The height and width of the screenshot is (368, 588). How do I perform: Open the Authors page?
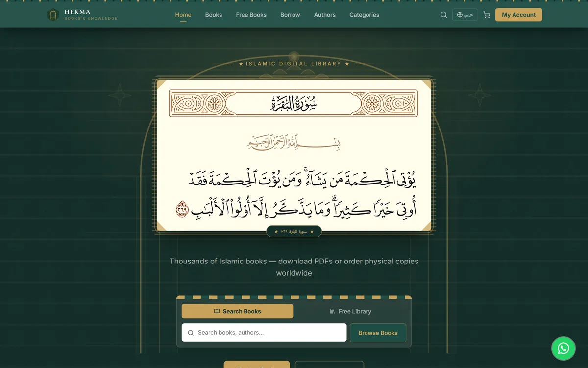325,15
